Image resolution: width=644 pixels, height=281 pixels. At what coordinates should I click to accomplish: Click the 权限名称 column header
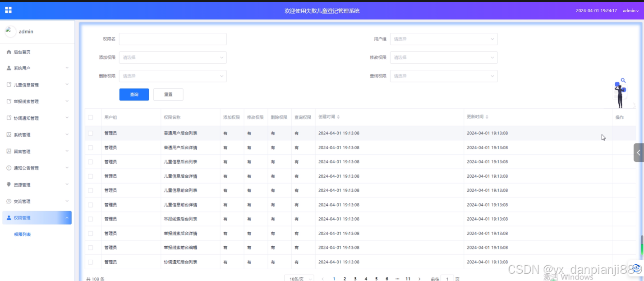pyautogui.click(x=172, y=117)
